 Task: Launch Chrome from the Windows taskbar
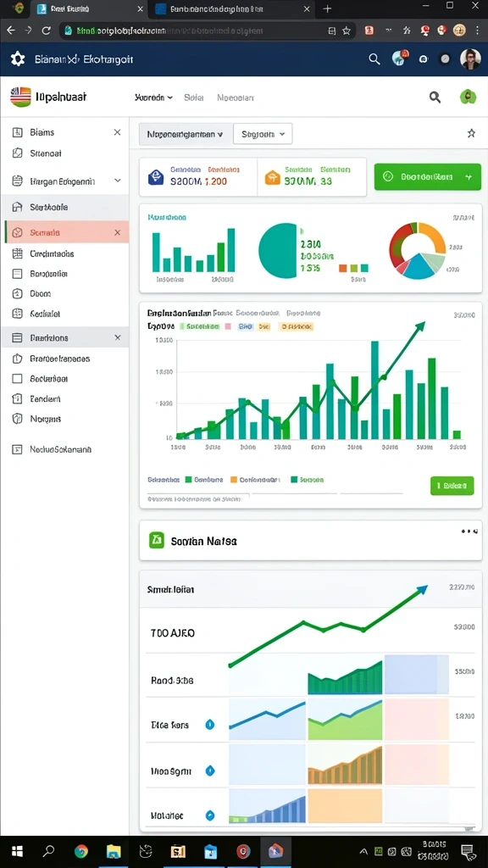coord(81,851)
